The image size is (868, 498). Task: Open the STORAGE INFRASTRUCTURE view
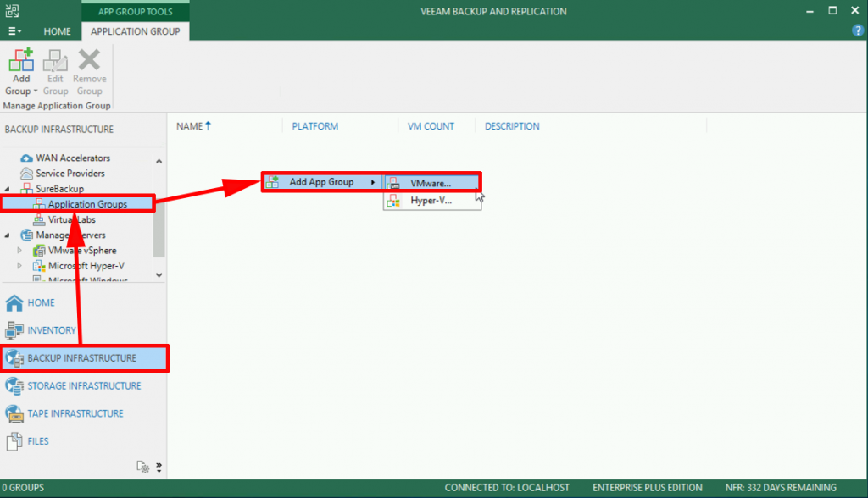click(x=14, y=385)
